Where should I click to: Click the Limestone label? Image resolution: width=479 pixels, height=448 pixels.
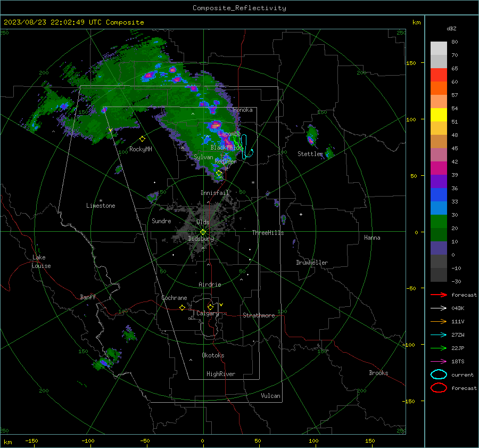(101, 206)
